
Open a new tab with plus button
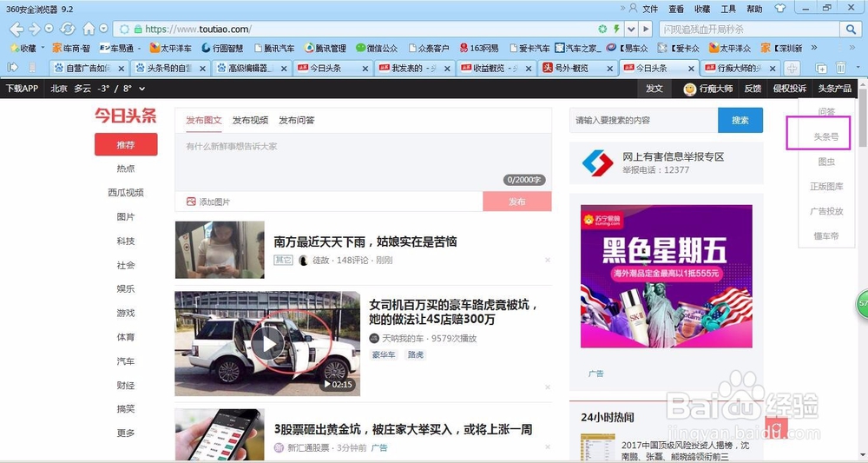(792, 68)
